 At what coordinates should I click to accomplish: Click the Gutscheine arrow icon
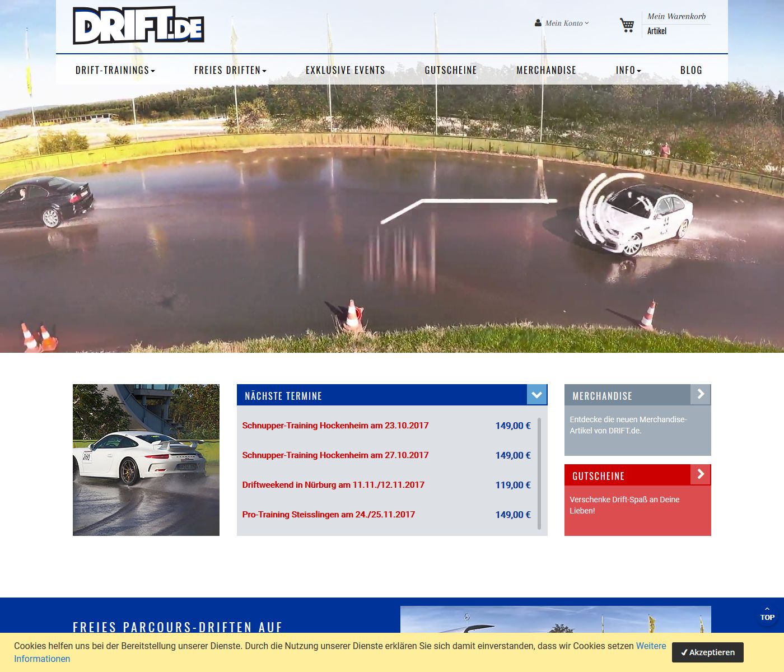(x=700, y=474)
